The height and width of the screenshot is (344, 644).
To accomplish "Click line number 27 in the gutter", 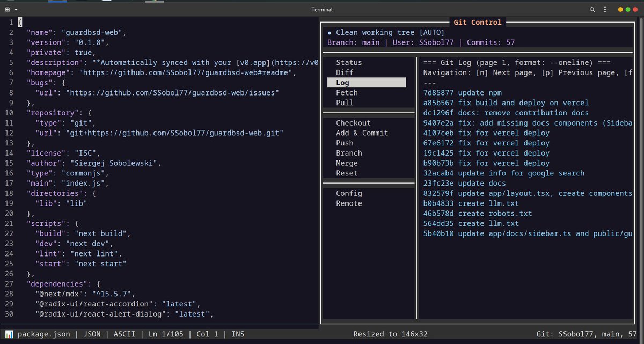I will tap(9, 284).
